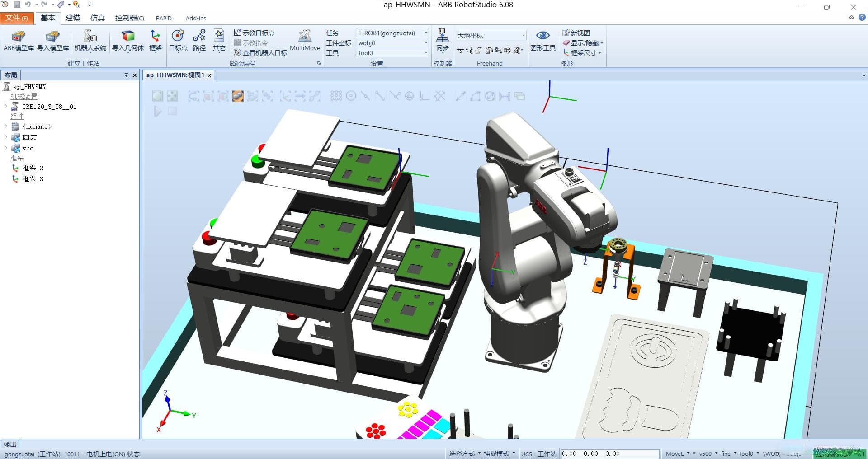The image size is (868, 459).
Task: Open the 显示/隐藏 show/hide dropdown
Action: coord(583,43)
